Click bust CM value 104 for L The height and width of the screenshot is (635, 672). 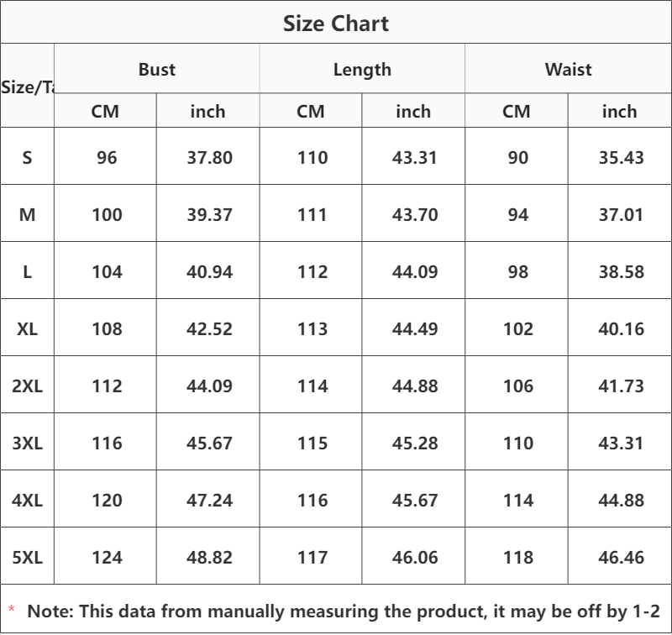(x=108, y=272)
